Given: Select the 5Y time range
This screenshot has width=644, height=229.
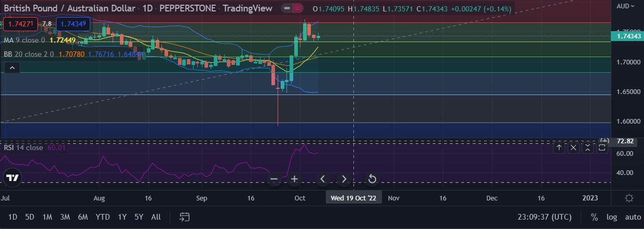Looking at the screenshot, I should 139,217.
